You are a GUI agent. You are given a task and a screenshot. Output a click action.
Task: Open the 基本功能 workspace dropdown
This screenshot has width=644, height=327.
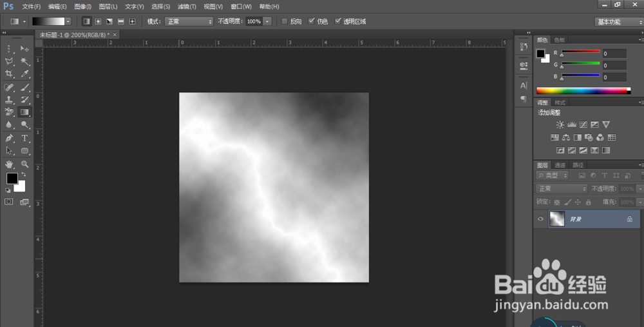click(619, 22)
